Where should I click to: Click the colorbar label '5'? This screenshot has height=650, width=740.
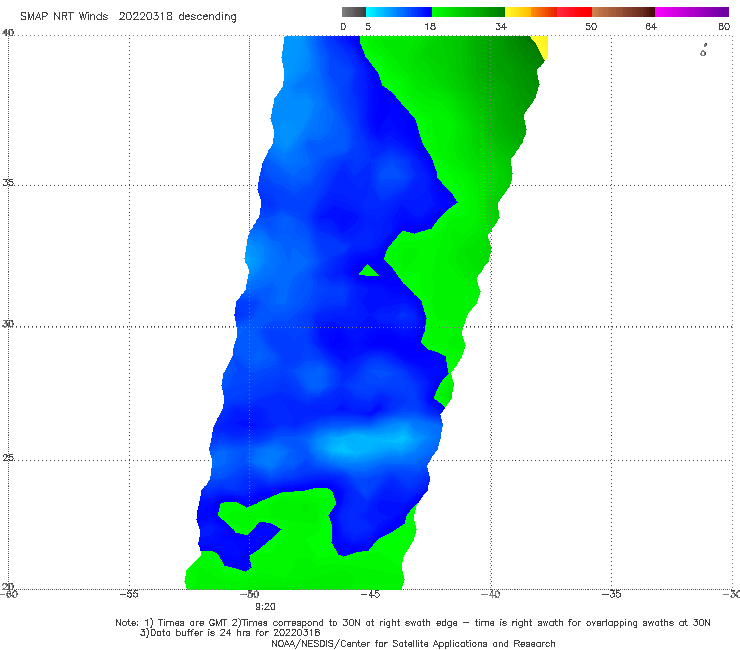coord(368,26)
